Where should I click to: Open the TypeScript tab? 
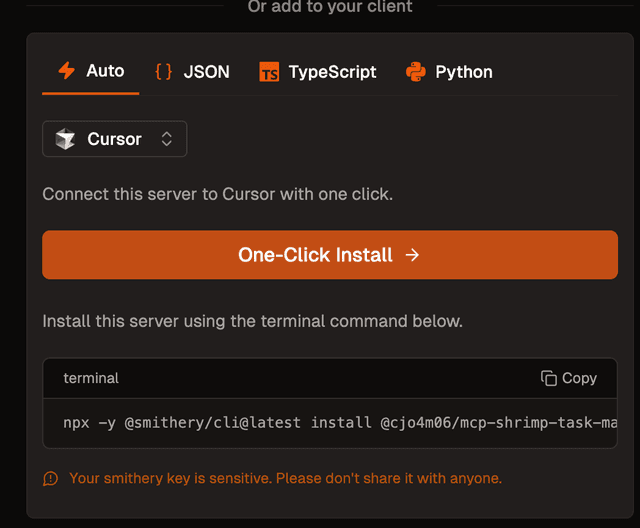tap(318, 72)
